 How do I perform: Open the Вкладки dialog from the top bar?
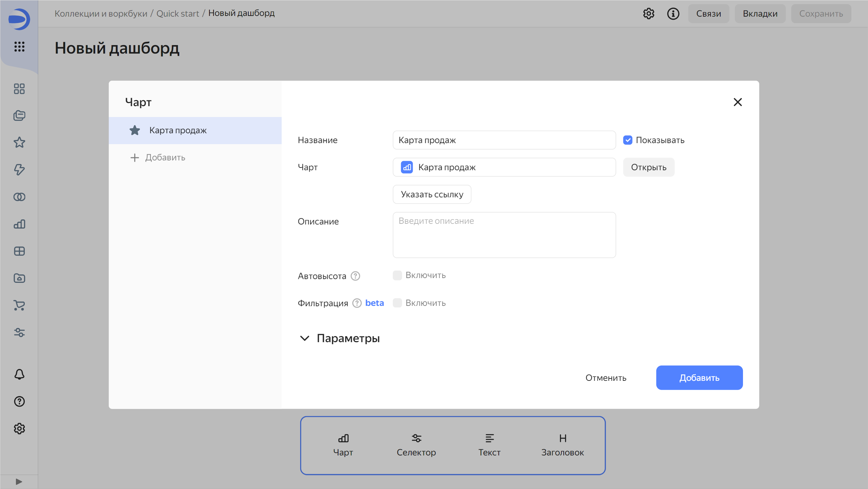pyautogui.click(x=760, y=14)
